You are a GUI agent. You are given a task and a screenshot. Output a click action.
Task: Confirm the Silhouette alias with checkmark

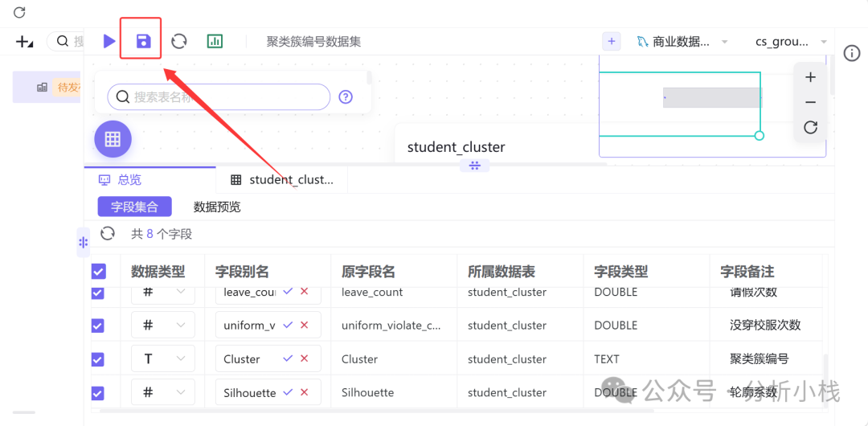coord(288,392)
